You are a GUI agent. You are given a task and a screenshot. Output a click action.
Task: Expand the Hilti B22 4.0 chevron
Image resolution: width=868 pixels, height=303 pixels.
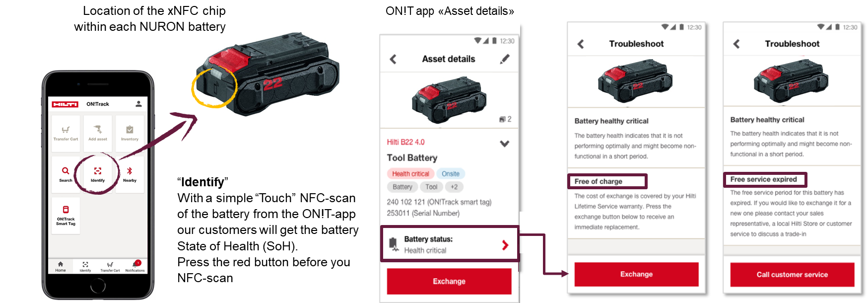[x=505, y=144]
